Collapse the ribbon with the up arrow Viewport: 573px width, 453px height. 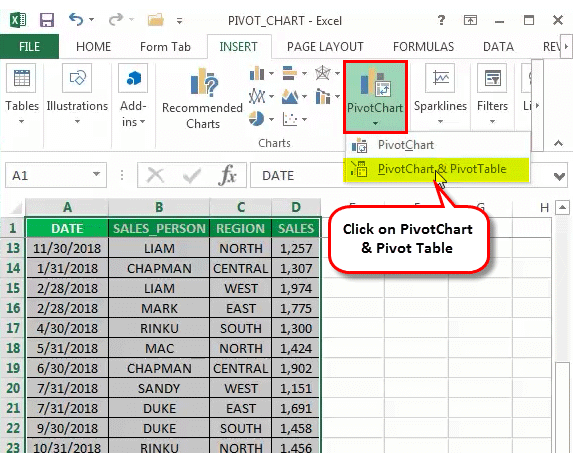(x=558, y=143)
